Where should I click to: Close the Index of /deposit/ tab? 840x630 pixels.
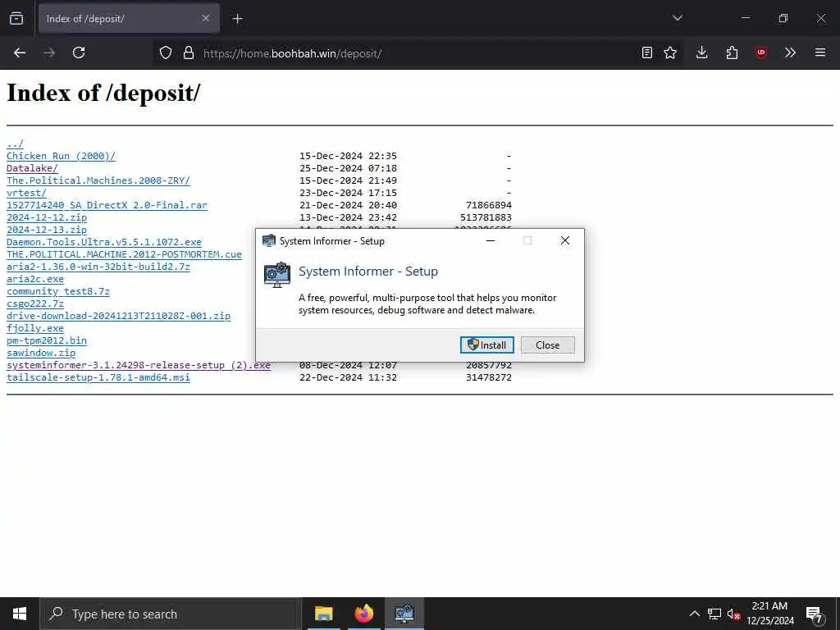click(206, 18)
